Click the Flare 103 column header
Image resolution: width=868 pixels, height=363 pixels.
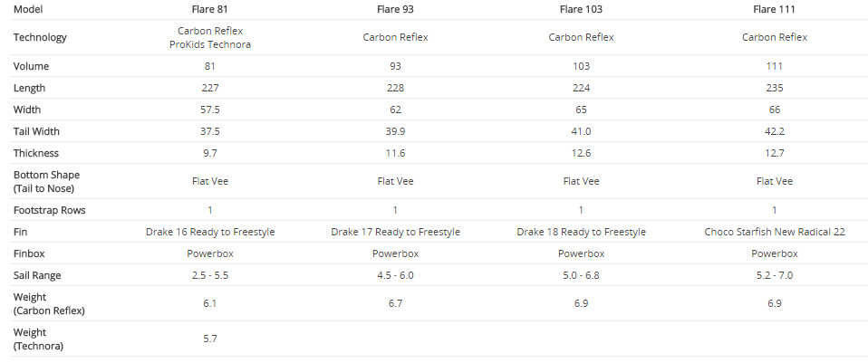pyautogui.click(x=581, y=9)
